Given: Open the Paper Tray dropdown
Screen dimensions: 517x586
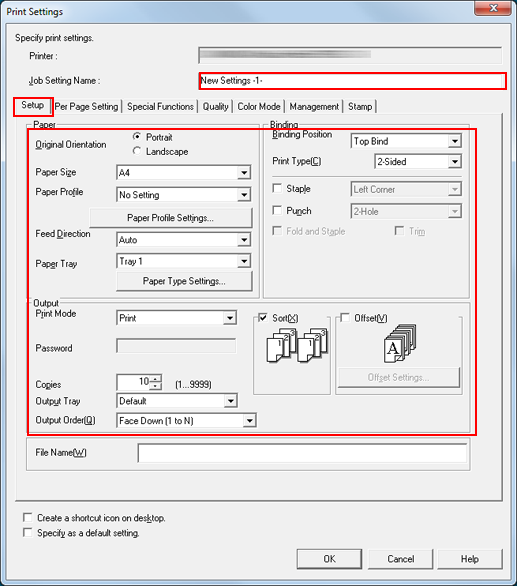Looking at the screenshot, I should point(244,261).
